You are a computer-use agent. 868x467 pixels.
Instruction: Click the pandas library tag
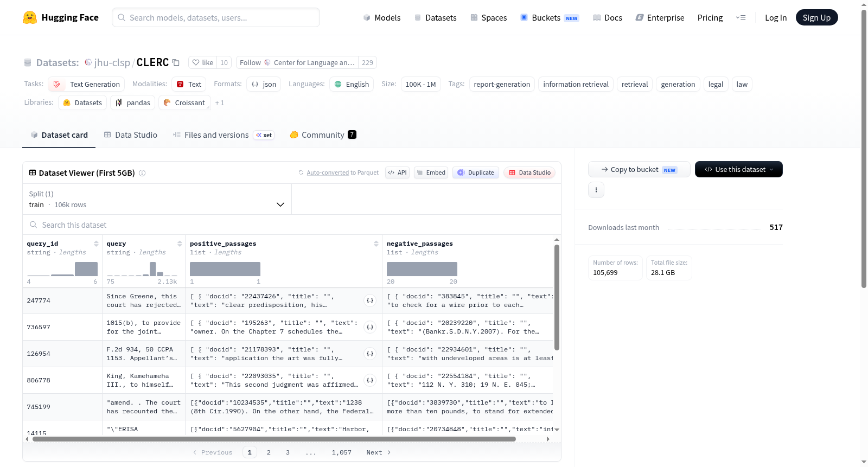coord(132,103)
